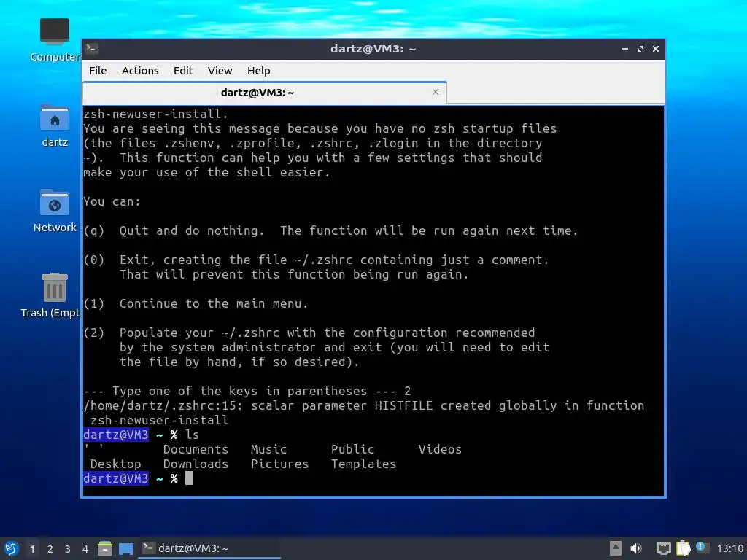The image size is (747, 560).
Task: Select the dartz@VM3: ~ terminal tab
Action: [264, 93]
